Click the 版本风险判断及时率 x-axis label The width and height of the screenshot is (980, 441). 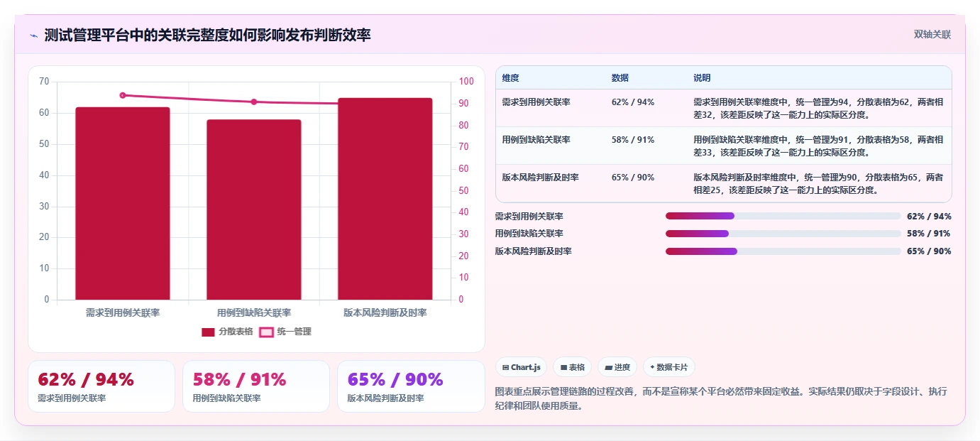(x=385, y=312)
